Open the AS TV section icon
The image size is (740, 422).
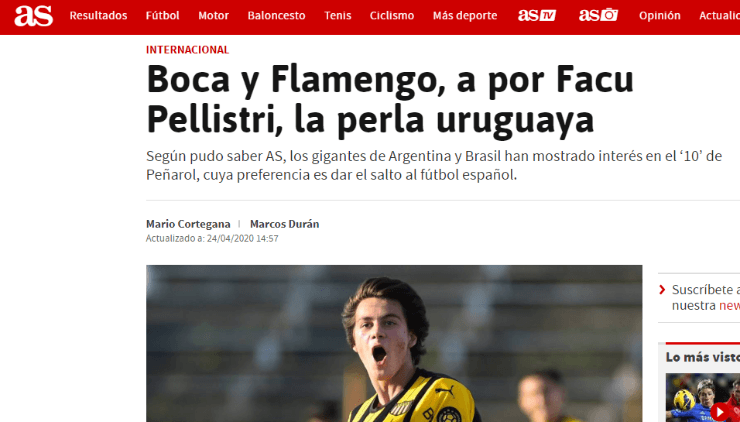point(537,16)
